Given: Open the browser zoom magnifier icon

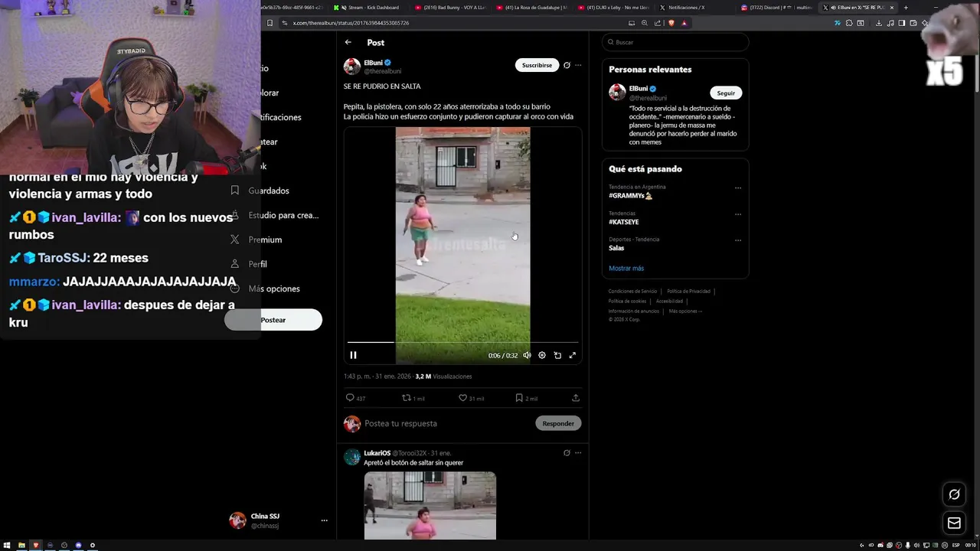Looking at the screenshot, I should [x=645, y=23].
